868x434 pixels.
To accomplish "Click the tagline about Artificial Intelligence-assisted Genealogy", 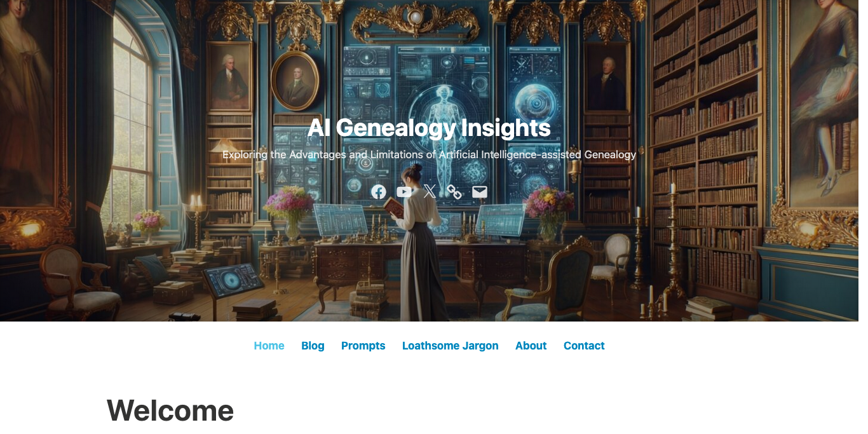I will point(430,154).
